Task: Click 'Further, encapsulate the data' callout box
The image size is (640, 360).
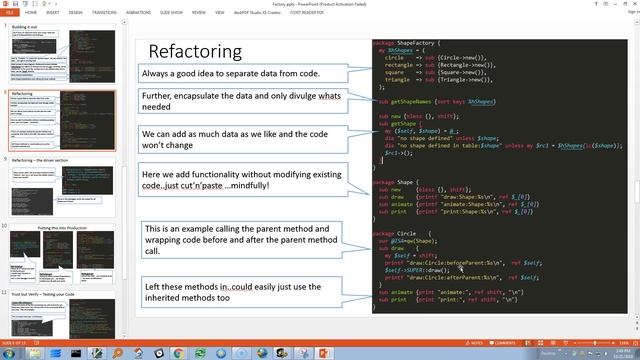Action: click(x=243, y=101)
